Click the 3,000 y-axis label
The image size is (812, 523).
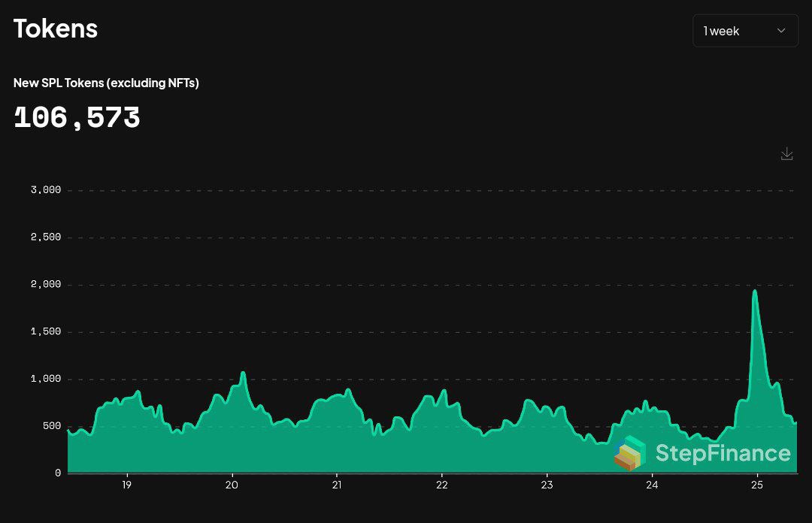coord(46,190)
